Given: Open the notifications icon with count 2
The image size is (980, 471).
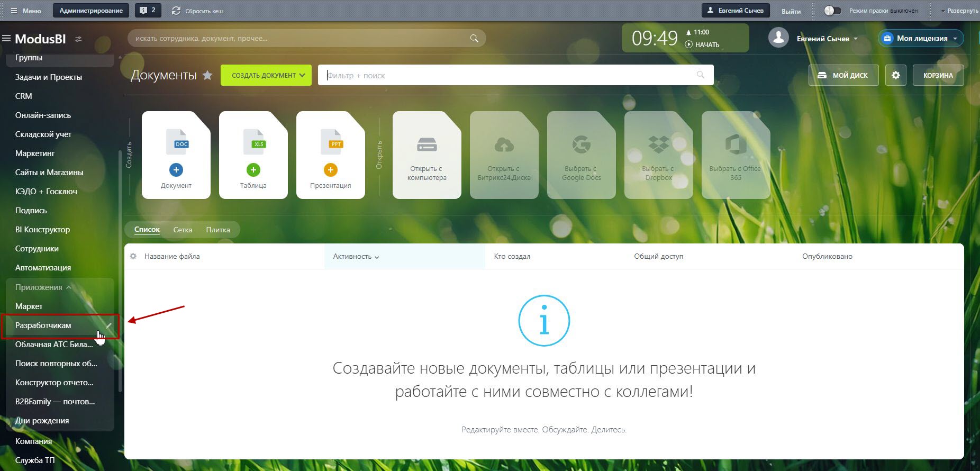Looking at the screenshot, I should pos(148,10).
